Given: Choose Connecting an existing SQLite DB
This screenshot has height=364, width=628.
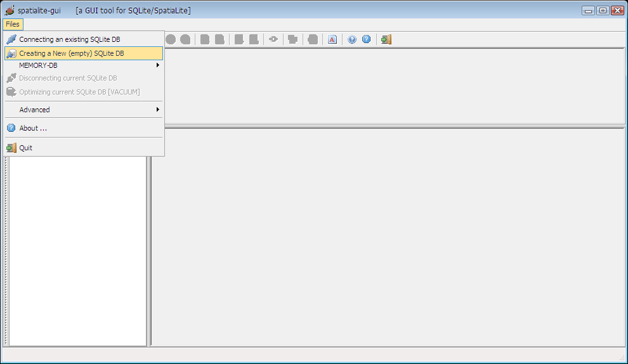Looking at the screenshot, I should (84, 39).
